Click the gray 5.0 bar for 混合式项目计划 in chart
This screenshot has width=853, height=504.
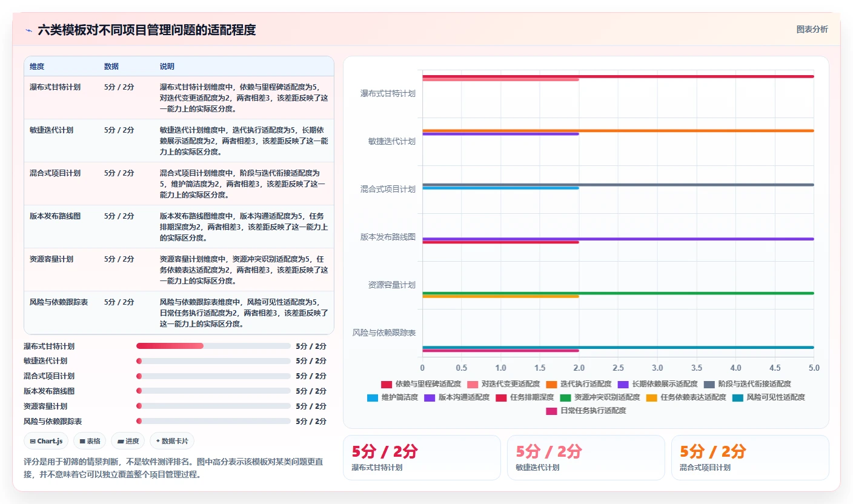(618, 185)
